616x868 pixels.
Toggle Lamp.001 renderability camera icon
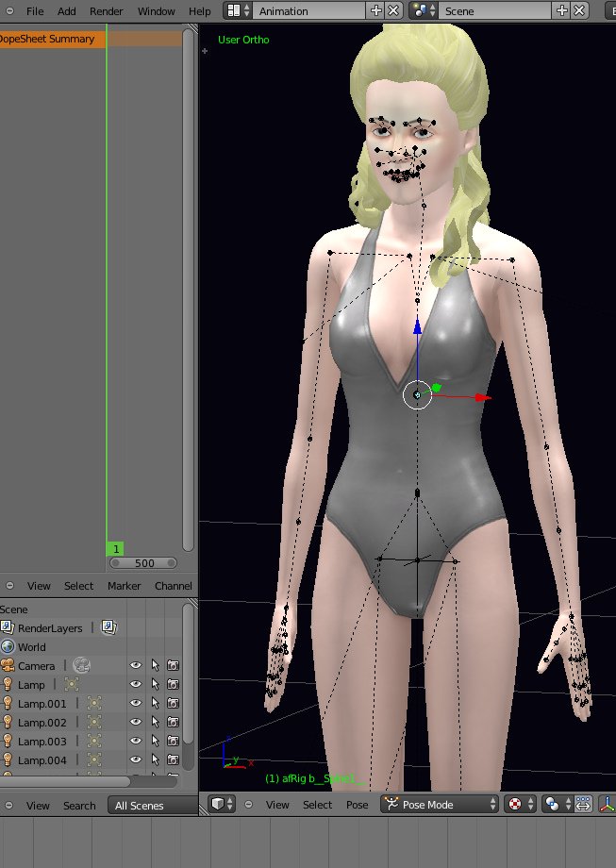174,703
